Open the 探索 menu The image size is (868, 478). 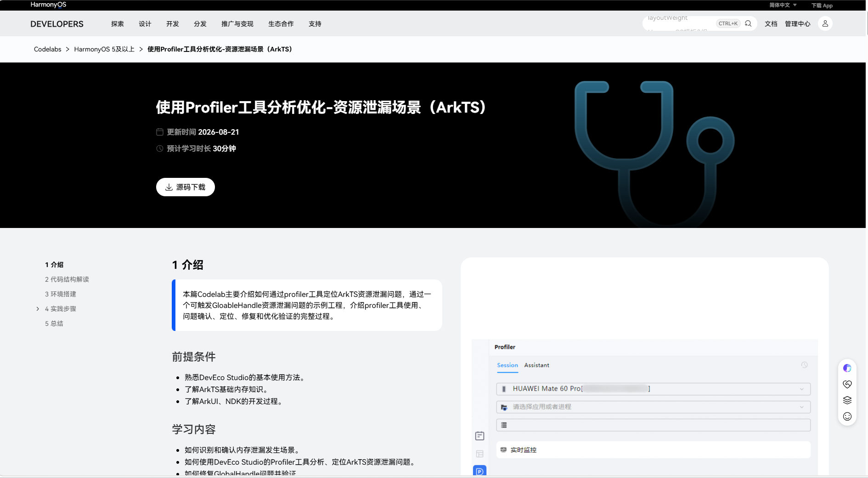(118, 24)
